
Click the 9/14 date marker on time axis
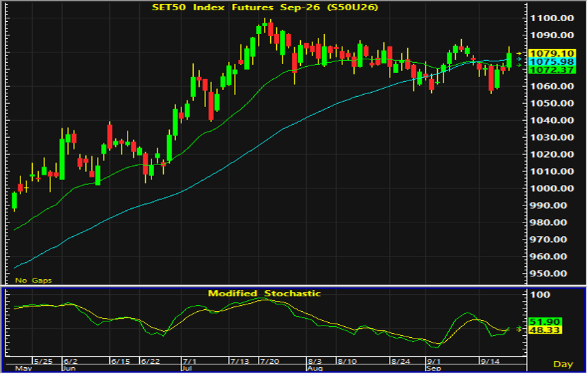click(x=490, y=361)
